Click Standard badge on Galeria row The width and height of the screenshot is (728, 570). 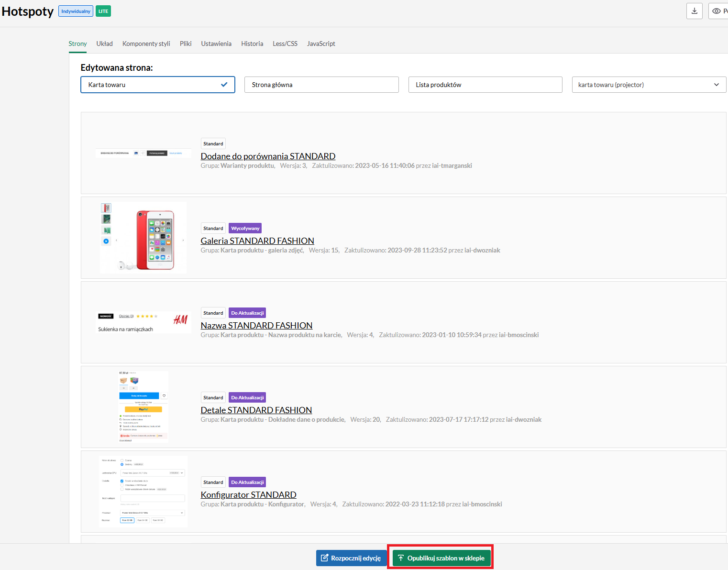pos(213,228)
